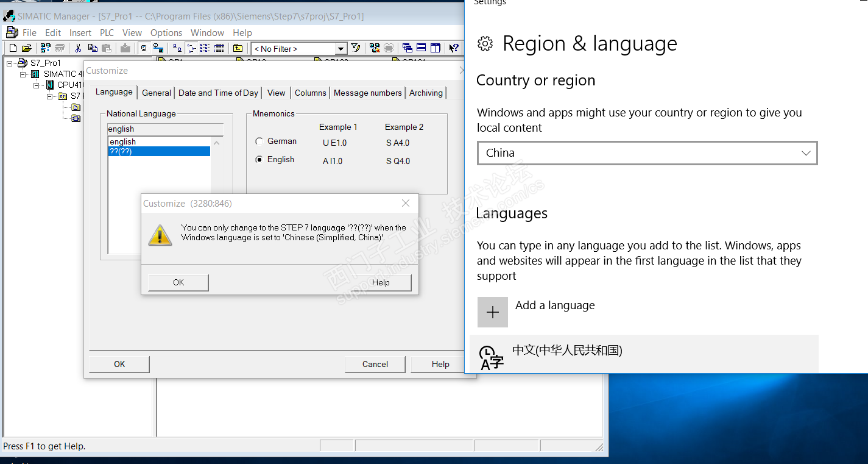This screenshot has height=464, width=868.
Task: Select the English mnemonics radio button
Action: tap(260, 160)
